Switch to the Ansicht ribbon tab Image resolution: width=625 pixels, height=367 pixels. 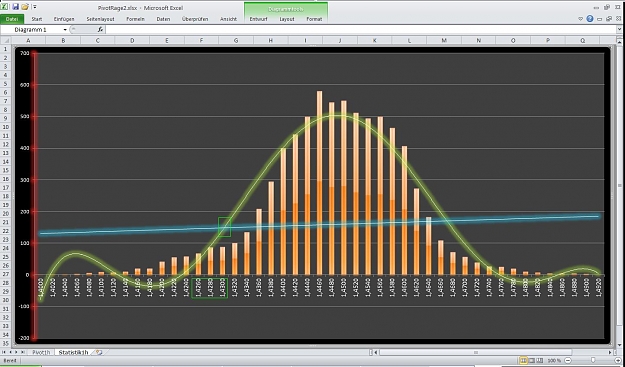pos(228,19)
